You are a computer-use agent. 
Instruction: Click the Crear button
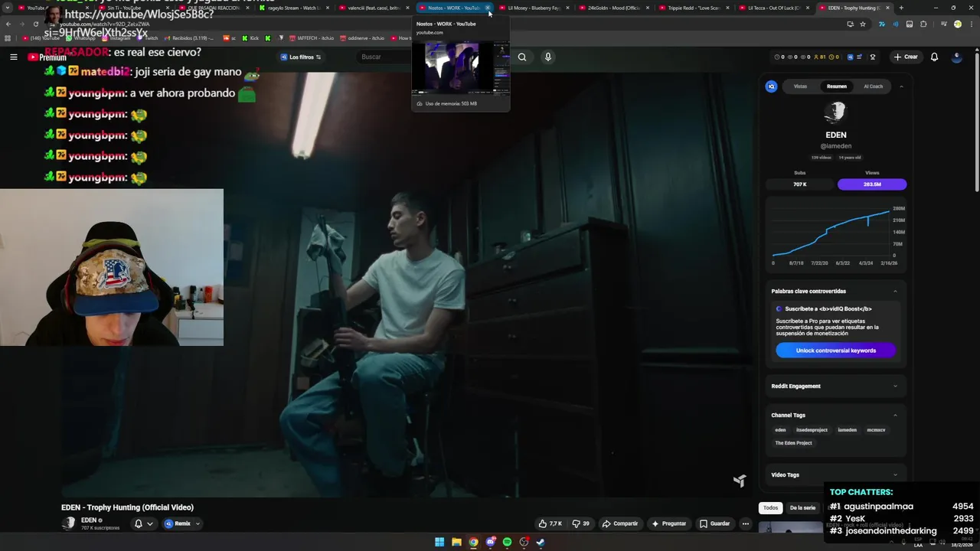pos(905,57)
